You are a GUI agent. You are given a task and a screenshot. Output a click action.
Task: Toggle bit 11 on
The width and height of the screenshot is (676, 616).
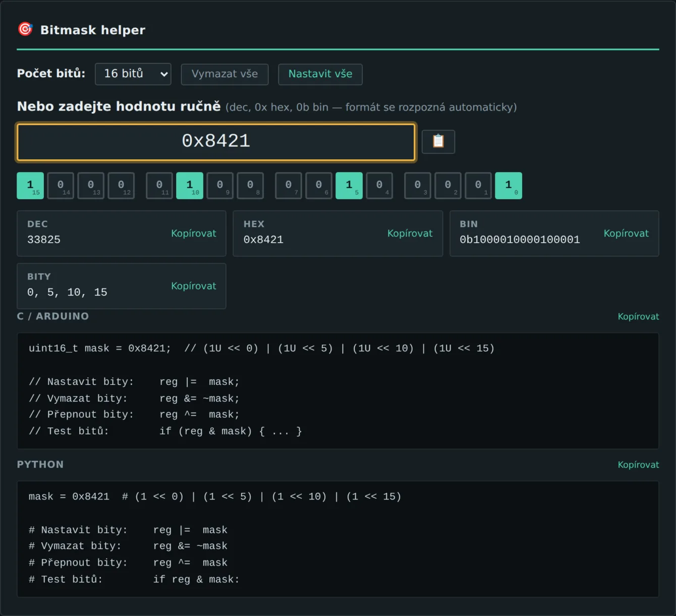click(159, 186)
